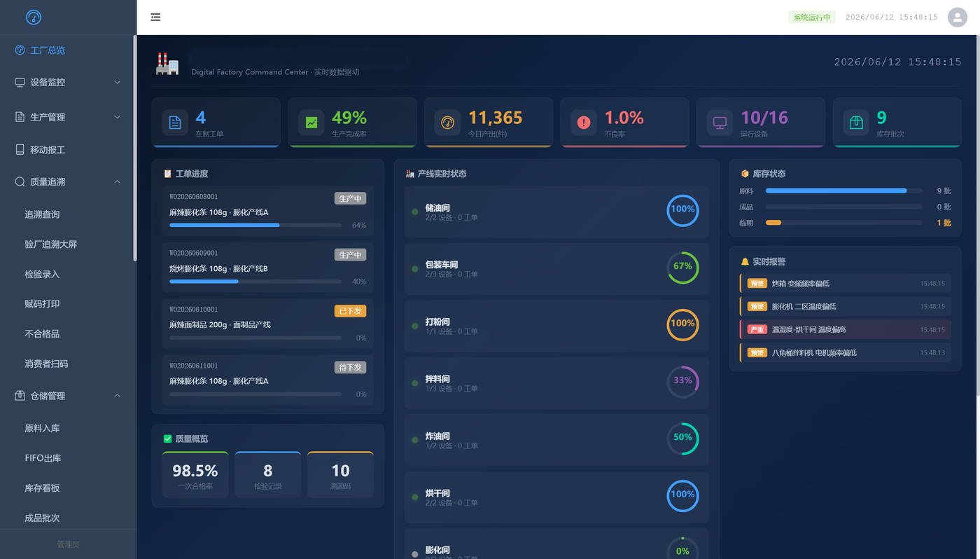Screen dimensions: 980x559
Task: Click the 系统运行中 status tag
Action: coord(812,18)
